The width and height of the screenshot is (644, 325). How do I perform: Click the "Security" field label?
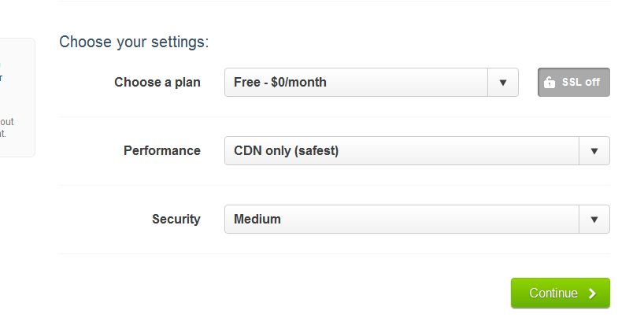[x=176, y=219]
